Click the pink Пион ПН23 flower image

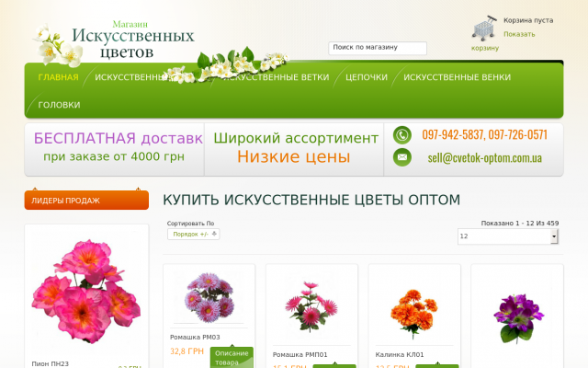[x=86, y=291]
